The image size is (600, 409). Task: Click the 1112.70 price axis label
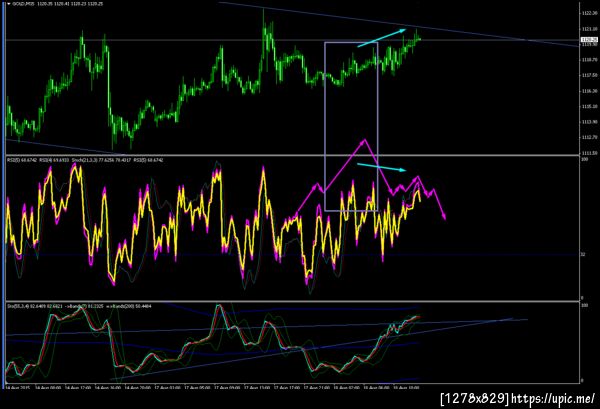(x=589, y=137)
